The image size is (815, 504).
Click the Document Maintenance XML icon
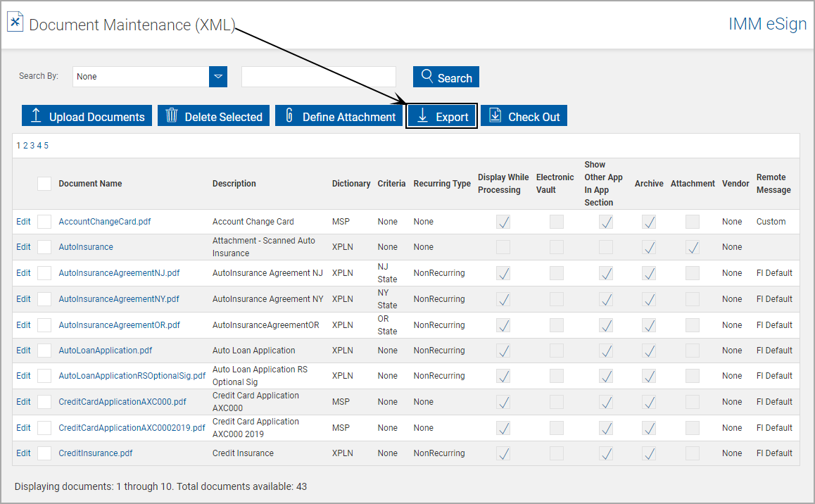point(15,21)
